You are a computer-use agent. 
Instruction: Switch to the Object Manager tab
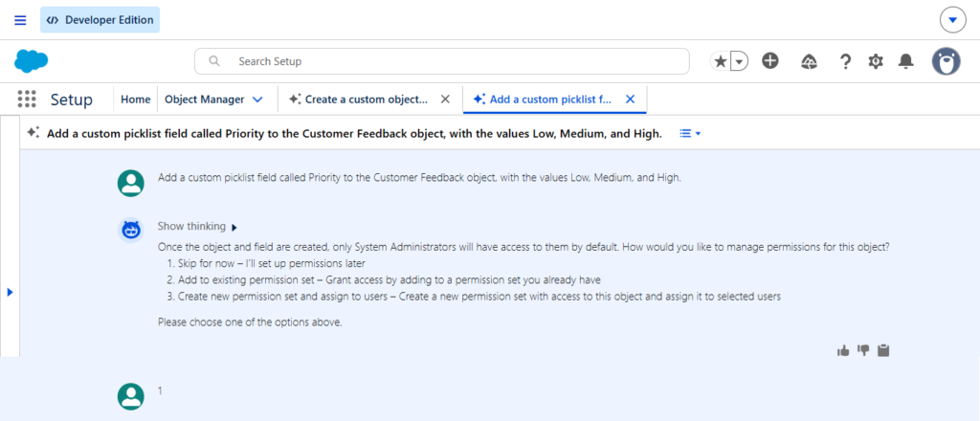[205, 100]
